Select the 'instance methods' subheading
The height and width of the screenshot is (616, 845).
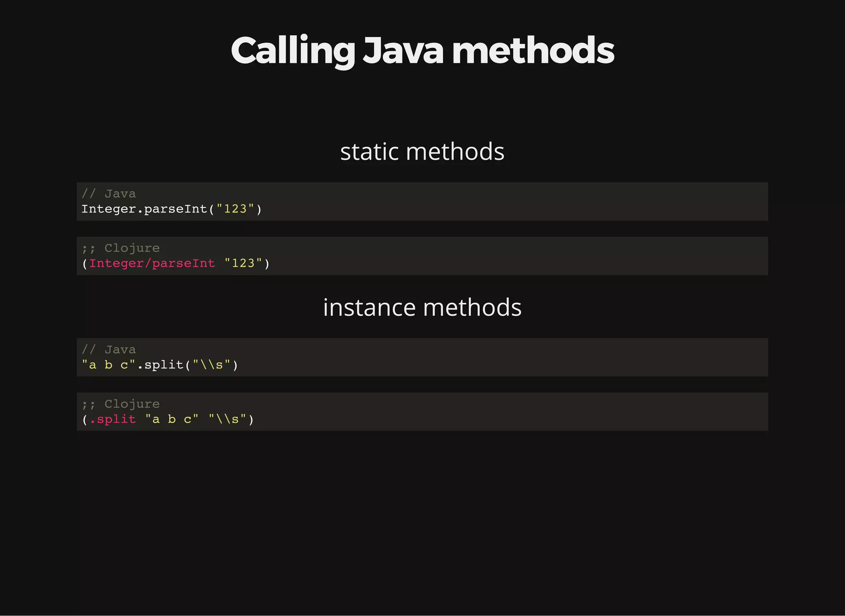422,307
